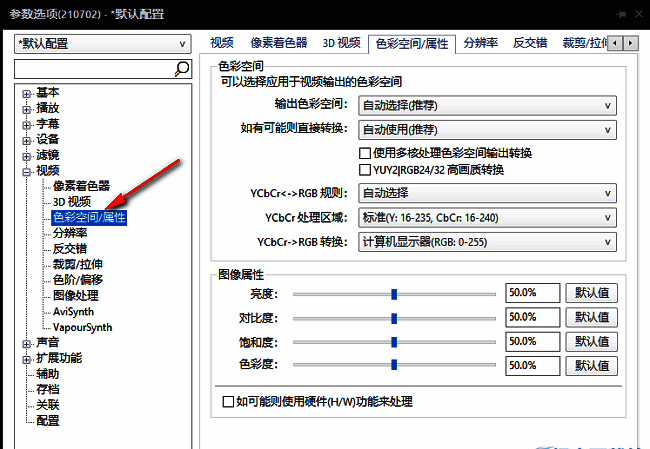The height and width of the screenshot is (449, 650).
Task: Select 图像处理 in the settings tree
Action: pos(76,295)
